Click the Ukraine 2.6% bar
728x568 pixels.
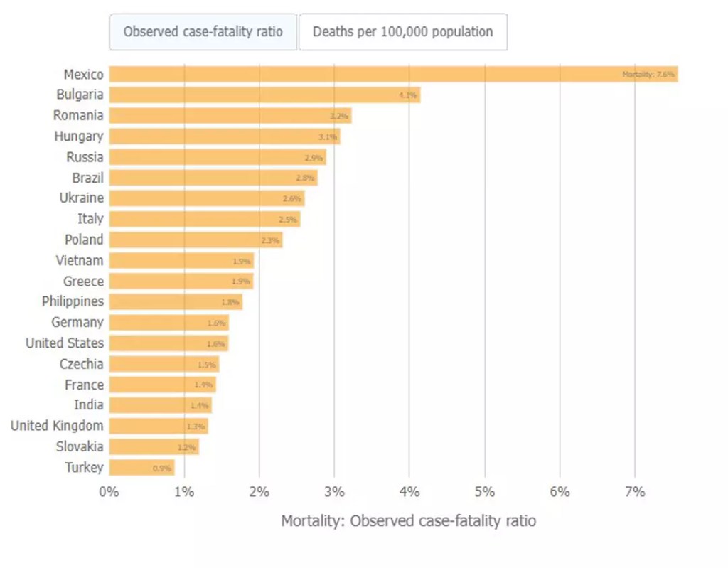pyautogui.click(x=206, y=198)
